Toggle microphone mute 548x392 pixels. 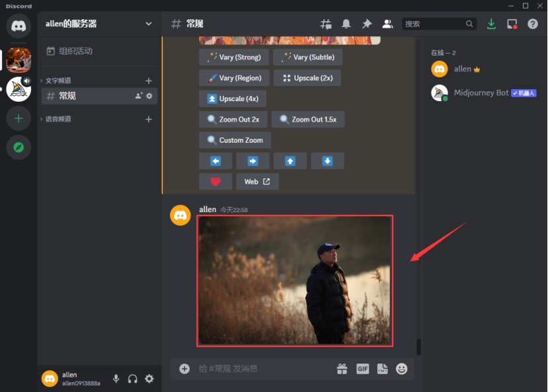(x=116, y=379)
